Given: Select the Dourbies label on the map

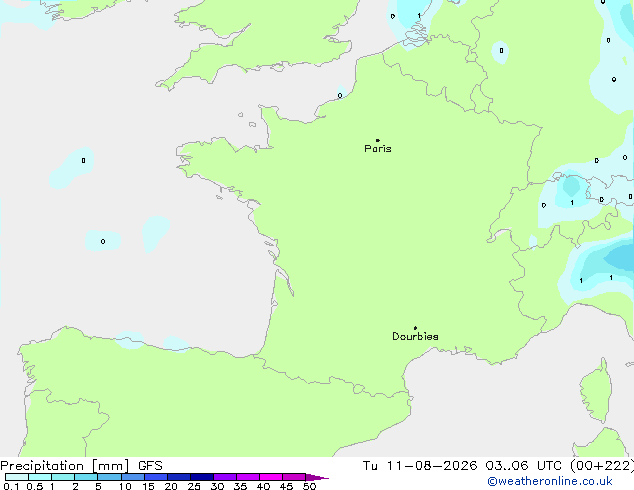Looking at the screenshot, I should click(x=415, y=336).
